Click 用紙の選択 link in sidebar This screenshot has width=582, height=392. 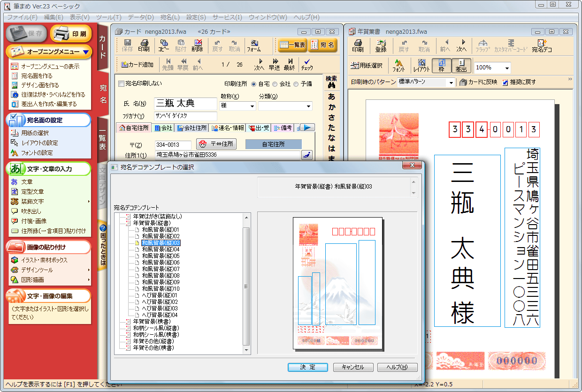(x=35, y=133)
